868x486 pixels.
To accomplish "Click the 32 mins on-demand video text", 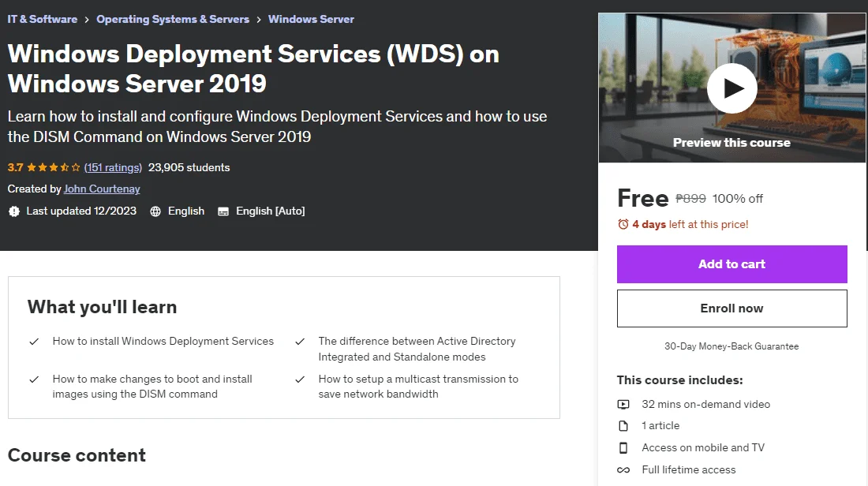I will click(x=705, y=404).
